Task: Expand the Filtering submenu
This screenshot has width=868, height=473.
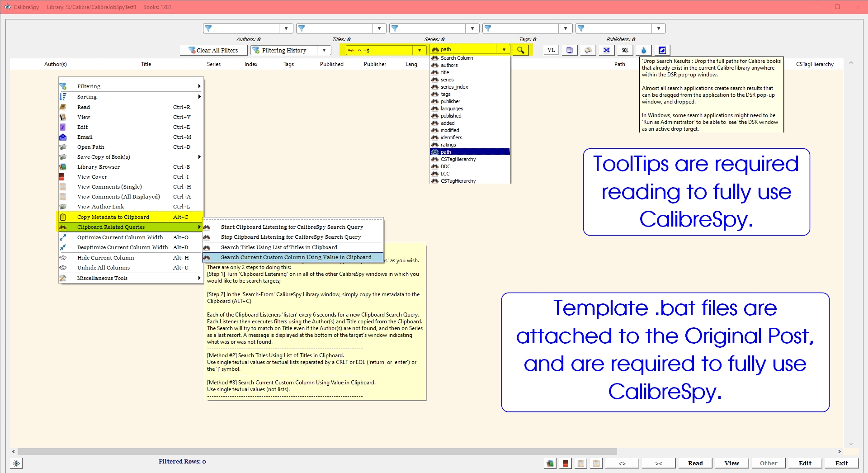Action: coord(131,86)
